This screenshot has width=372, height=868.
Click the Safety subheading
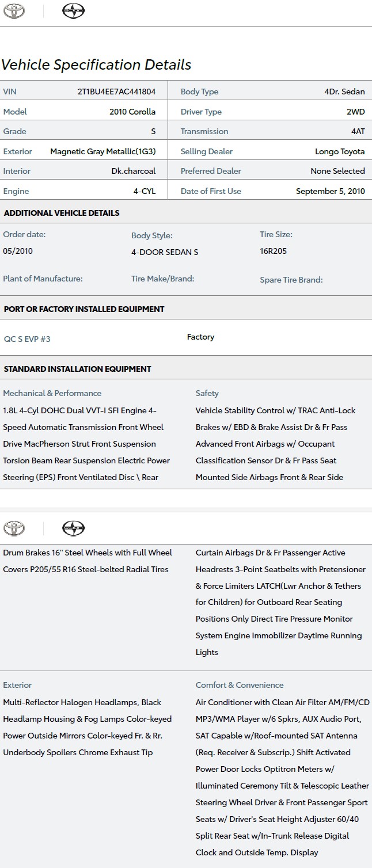(x=207, y=393)
